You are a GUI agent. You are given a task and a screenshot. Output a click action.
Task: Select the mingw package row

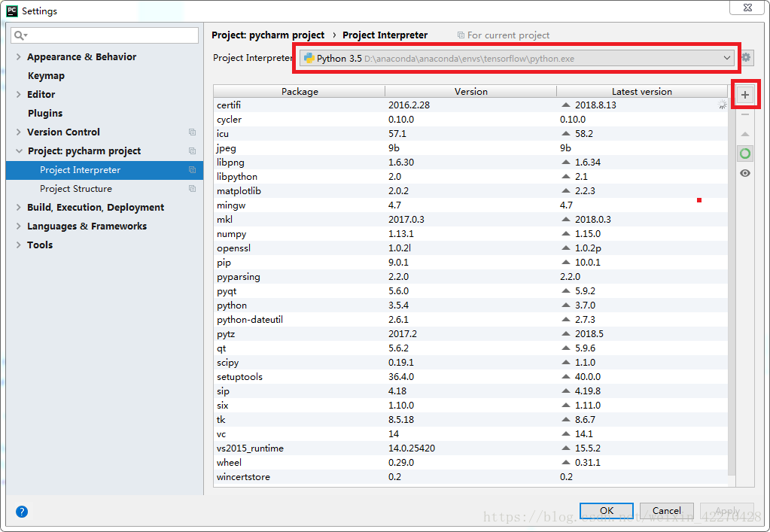point(471,205)
